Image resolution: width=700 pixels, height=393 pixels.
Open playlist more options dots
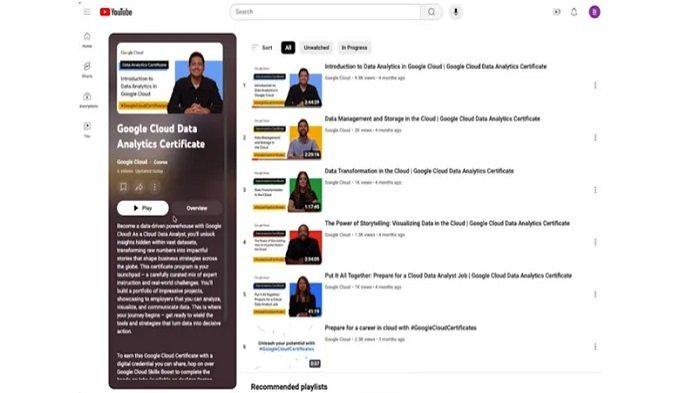tap(155, 187)
